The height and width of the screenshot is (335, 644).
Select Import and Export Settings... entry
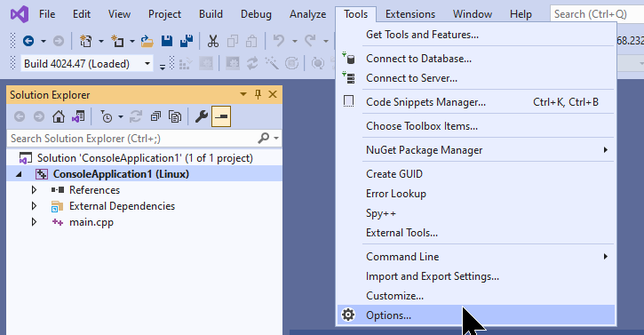pyautogui.click(x=475, y=276)
